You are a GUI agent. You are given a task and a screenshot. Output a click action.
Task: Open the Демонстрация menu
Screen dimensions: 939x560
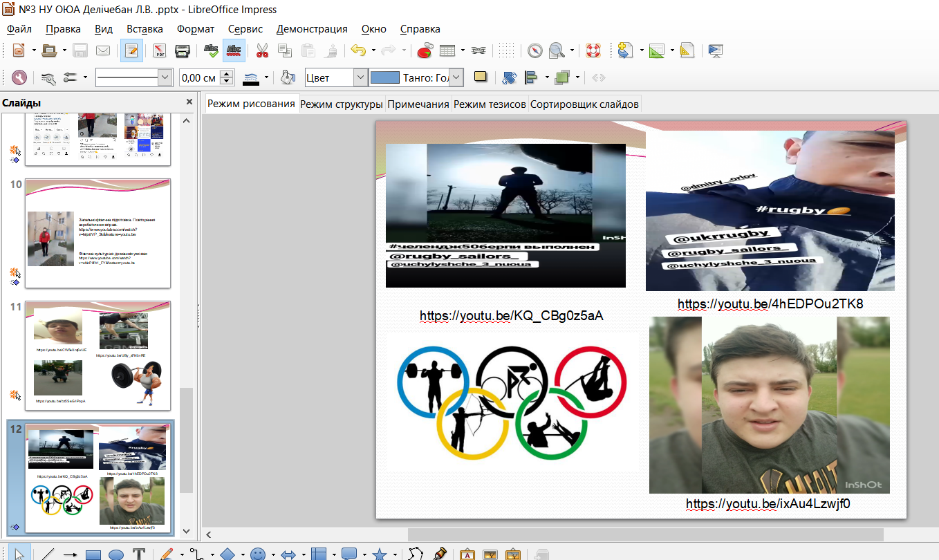click(312, 29)
